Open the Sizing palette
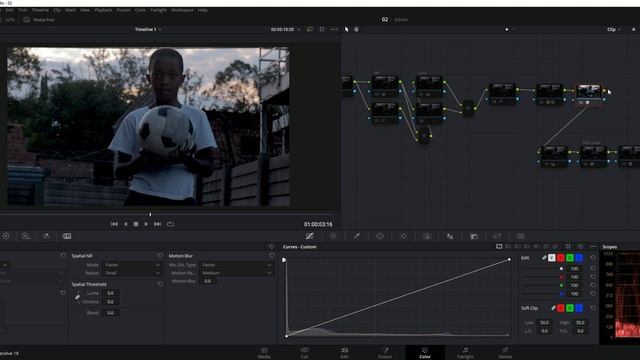Screen dimensions: 640x360 (497, 236)
